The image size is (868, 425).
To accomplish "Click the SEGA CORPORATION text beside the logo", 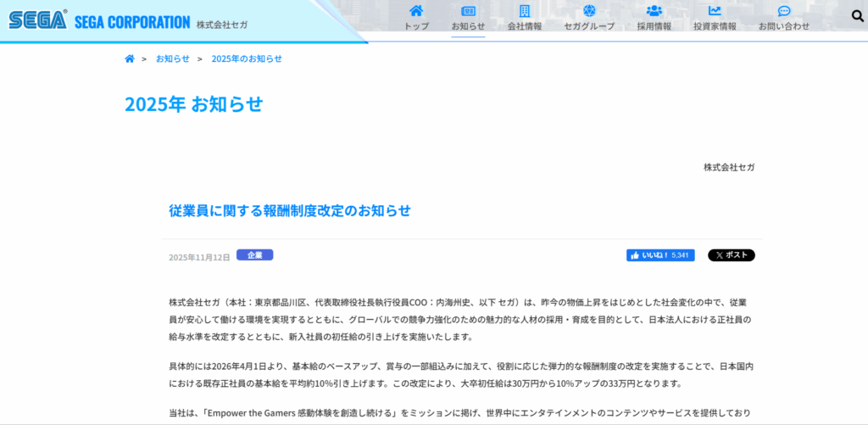I will [132, 22].
